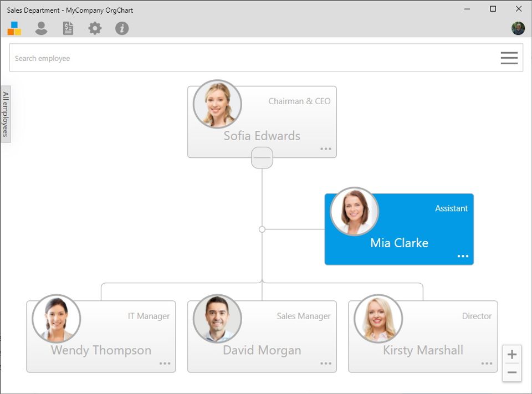Click Mia Clarke photo
The image size is (532, 394).
(355, 211)
